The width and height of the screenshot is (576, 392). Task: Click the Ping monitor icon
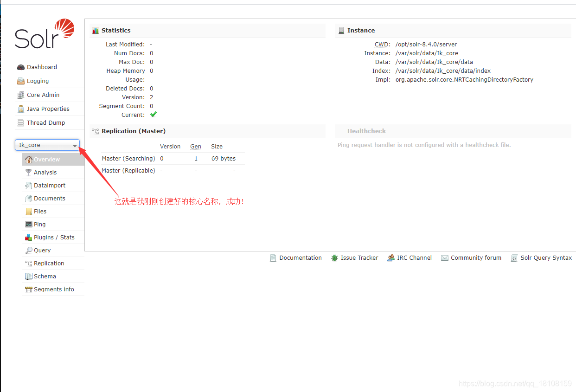[x=29, y=224]
